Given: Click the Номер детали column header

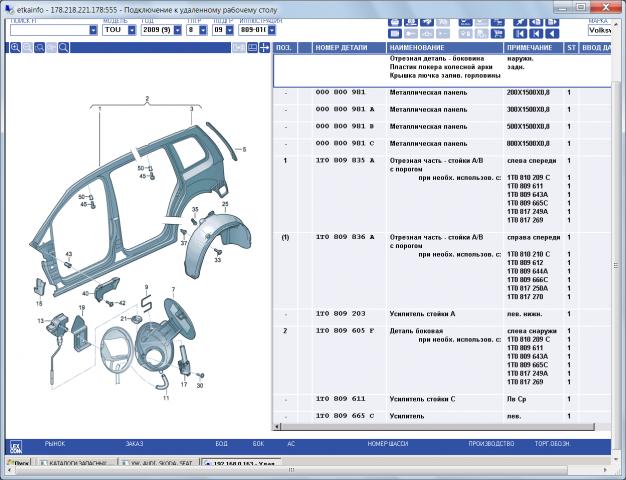Looking at the screenshot, I should (x=349, y=47).
